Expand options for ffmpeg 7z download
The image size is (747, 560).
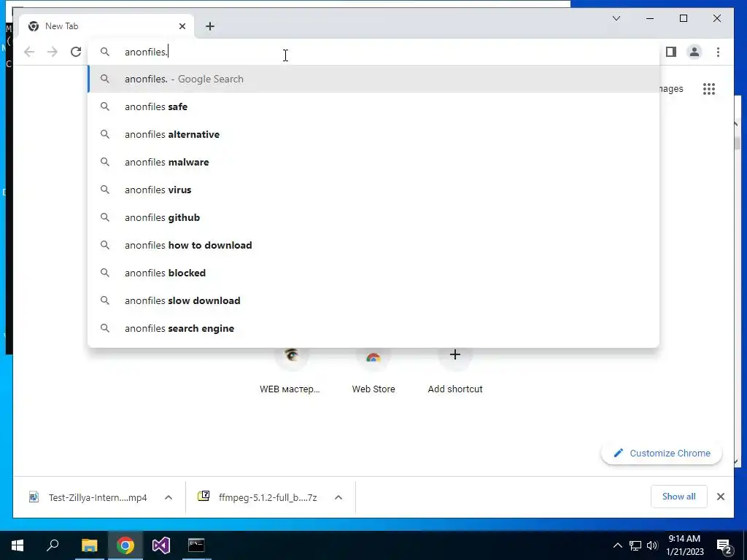pos(338,497)
